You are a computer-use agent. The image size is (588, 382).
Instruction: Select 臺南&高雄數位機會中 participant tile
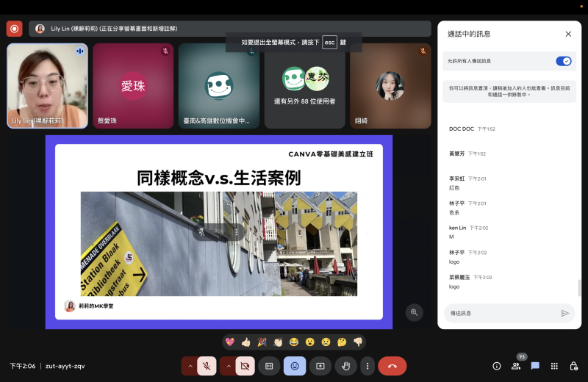[219, 86]
